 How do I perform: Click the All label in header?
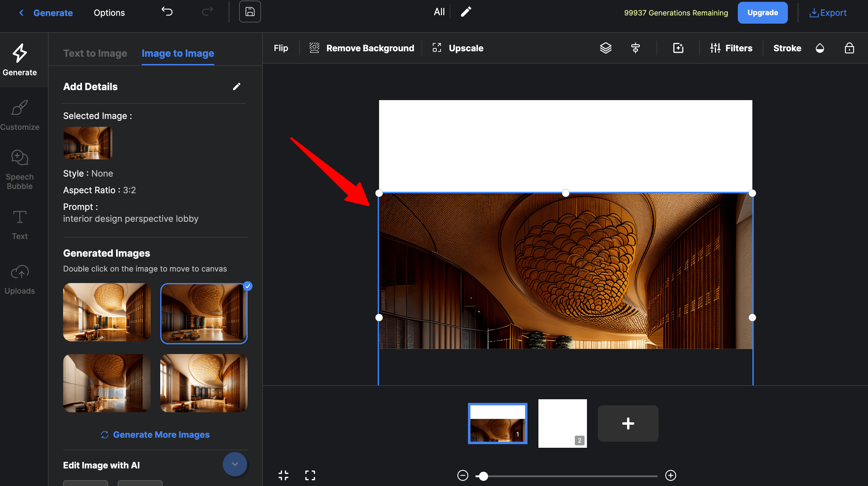[439, 12]
